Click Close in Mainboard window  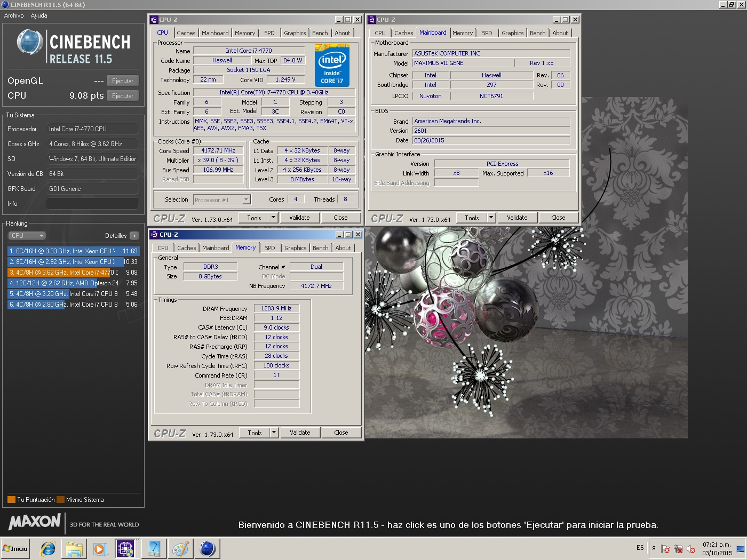tap(558, 218)
